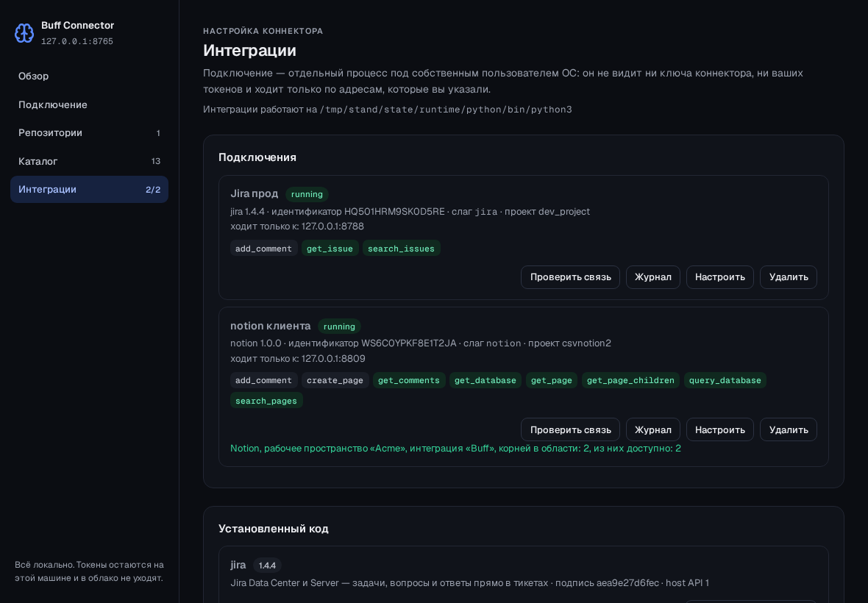The width and height of the screenshot is (868, 603).
Task: Click the running status badge for Jira прод
Action: tap(307, 194)
